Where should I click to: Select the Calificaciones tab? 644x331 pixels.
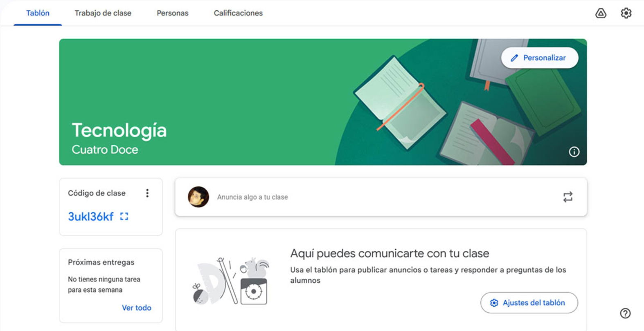pyautogui.click(x=238, y=13)
